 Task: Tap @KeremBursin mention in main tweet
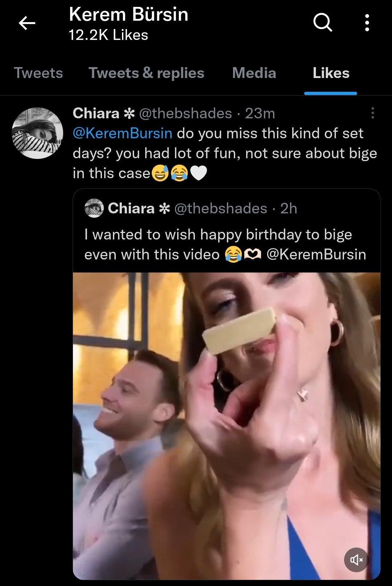click(122, 133)
